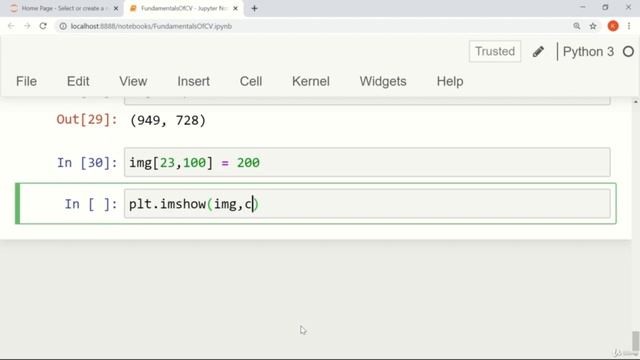Open the Widgets menu
The width and height of the screenshot is (640, 360).
pyautogui.click(x=383, y=81)
